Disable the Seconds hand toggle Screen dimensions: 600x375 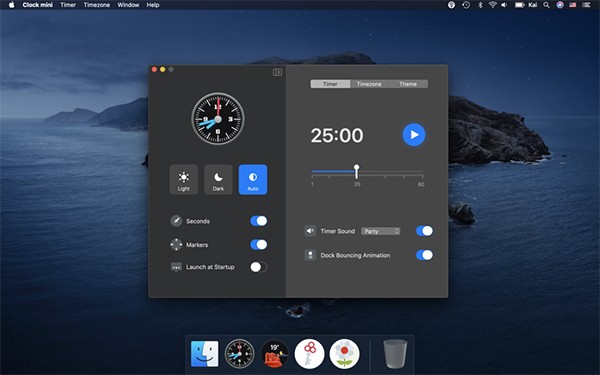click(259, 221)
